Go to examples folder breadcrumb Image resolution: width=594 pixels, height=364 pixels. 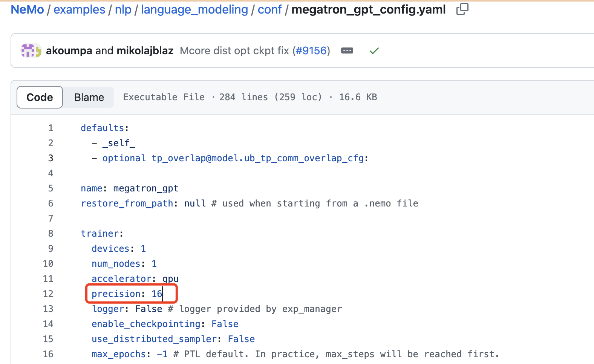click(x=80, y=9)
